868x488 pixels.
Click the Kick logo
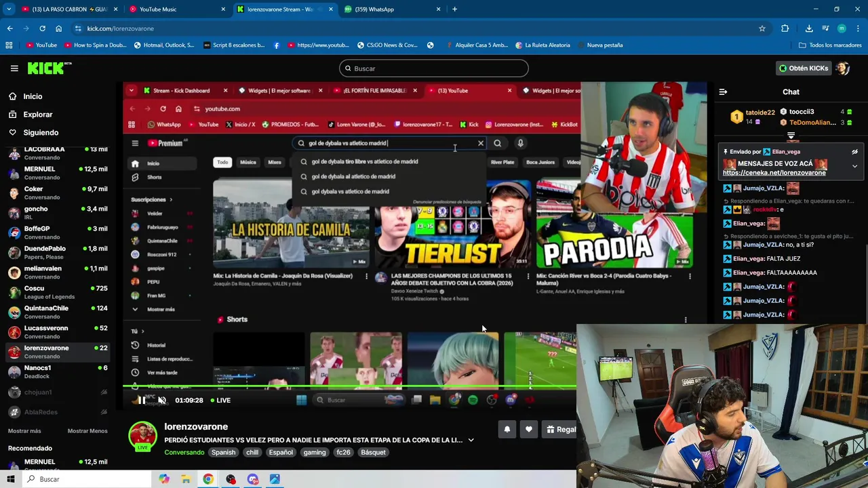pyautogui.click(x=49, y=68)
